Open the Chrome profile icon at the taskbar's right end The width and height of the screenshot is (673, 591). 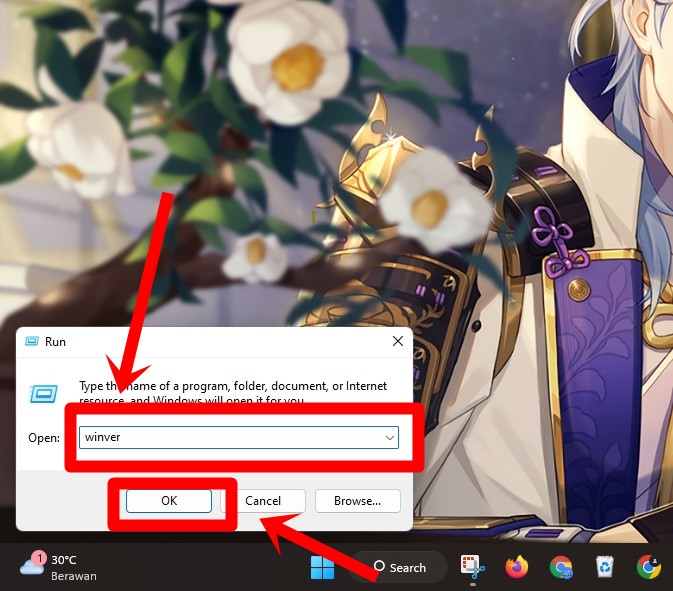(649, 567)
